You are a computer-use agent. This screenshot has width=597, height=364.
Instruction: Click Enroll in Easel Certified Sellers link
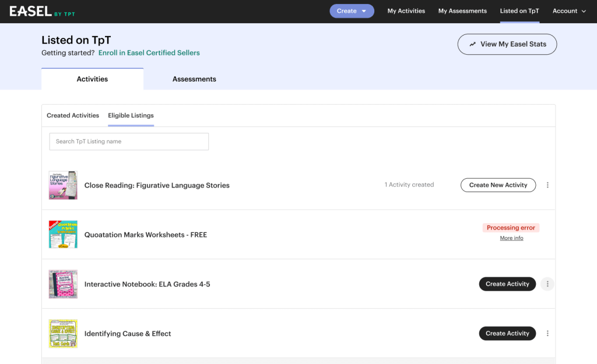click(x=149, y=53)
